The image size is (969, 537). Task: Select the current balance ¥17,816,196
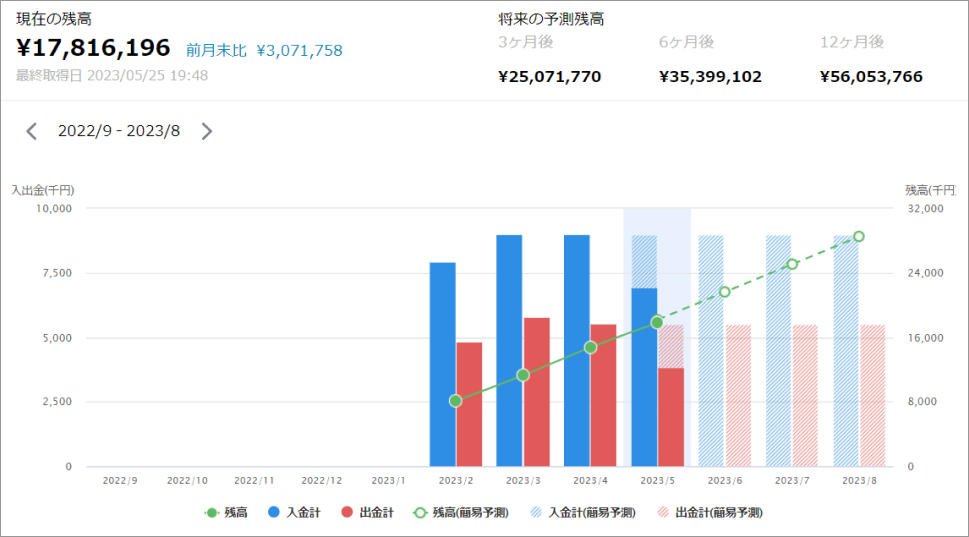click(x=93, y=48)
